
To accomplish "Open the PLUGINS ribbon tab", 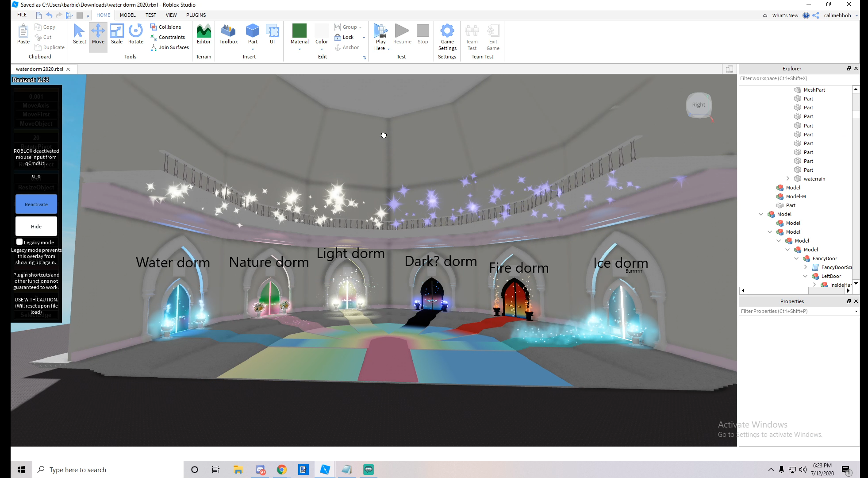I will [196, 15].
